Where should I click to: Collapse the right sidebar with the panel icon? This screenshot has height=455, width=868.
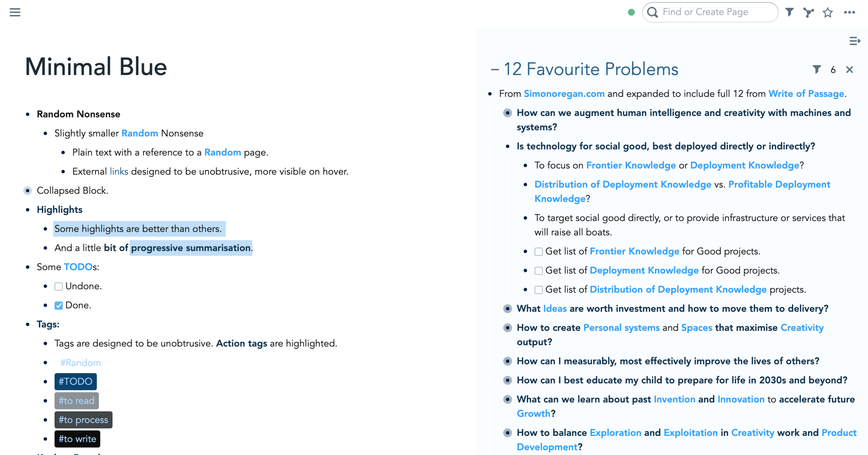point(854,41)
